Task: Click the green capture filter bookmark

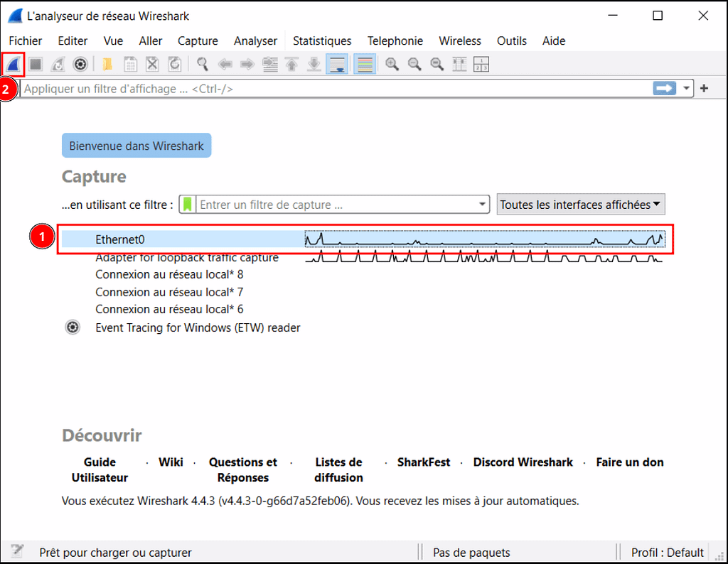Action: point(188,205)
